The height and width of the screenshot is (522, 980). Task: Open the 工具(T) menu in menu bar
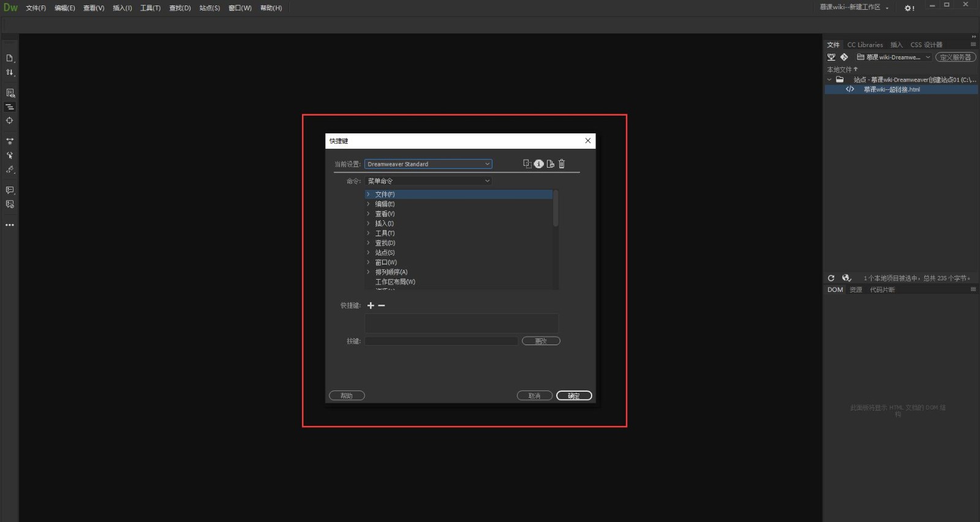(x=151, y=8)
